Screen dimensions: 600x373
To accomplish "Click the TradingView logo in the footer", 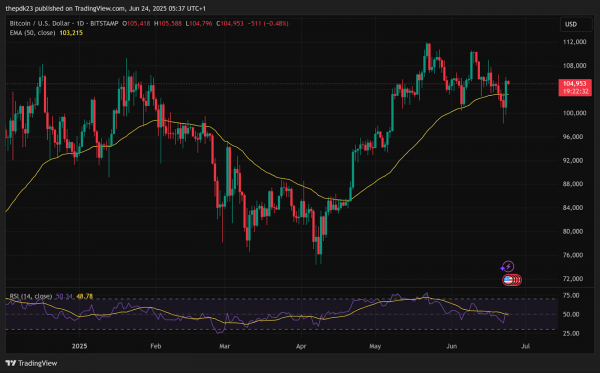I will tap(31, 363).
